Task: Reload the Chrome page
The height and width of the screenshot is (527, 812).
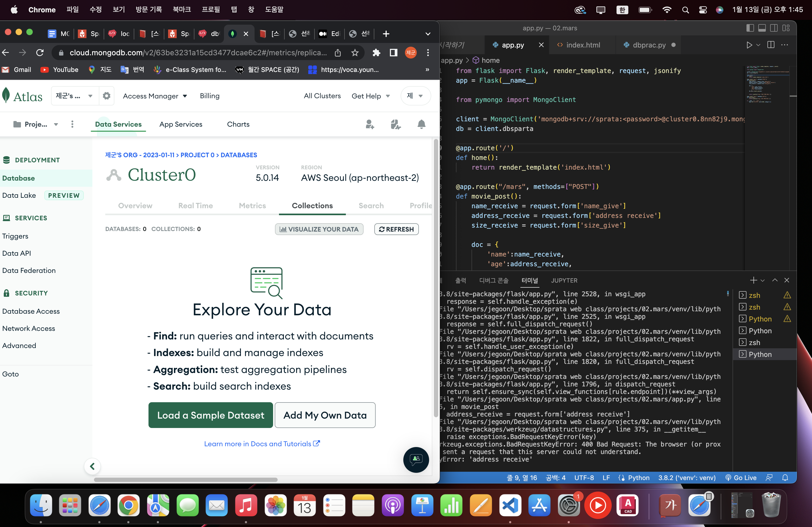Action: point(40,53)
